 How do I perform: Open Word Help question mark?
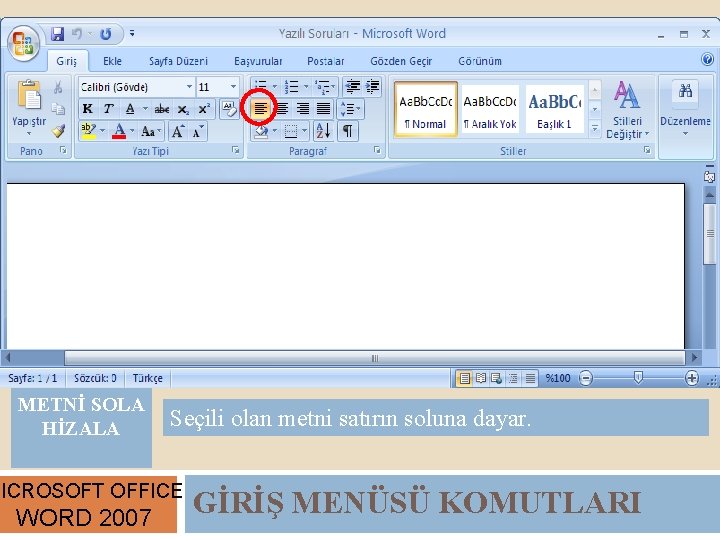coord(707,59)
